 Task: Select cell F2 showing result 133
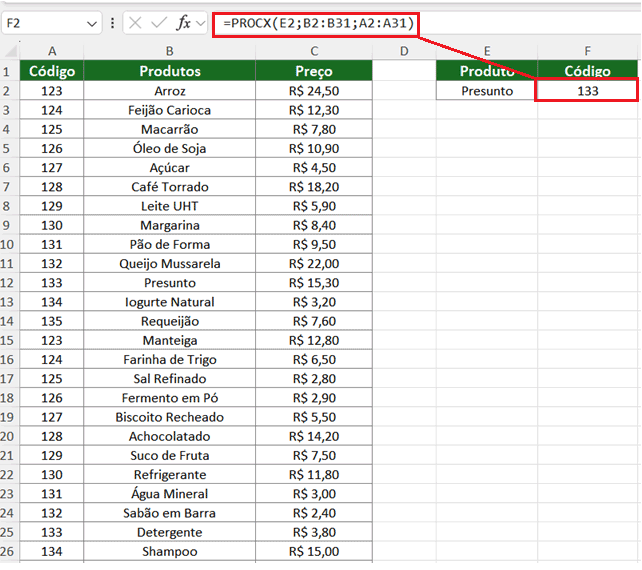click(x=587, y=91)
